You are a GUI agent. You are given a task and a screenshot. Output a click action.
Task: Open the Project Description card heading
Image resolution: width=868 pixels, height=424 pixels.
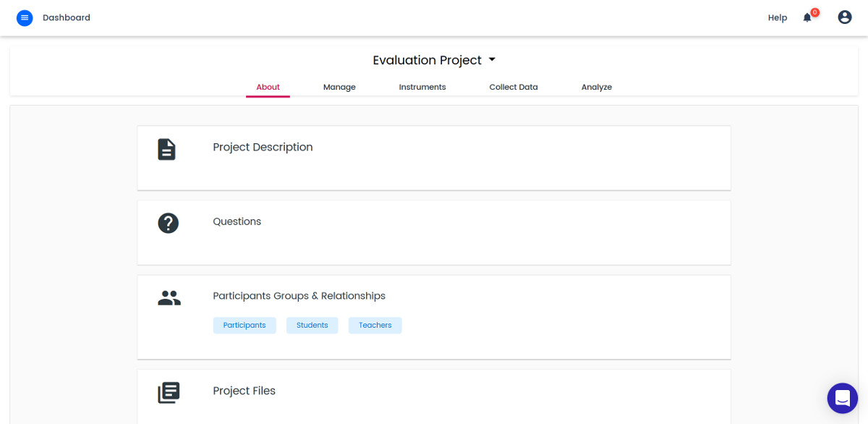[x=263, y=147]
